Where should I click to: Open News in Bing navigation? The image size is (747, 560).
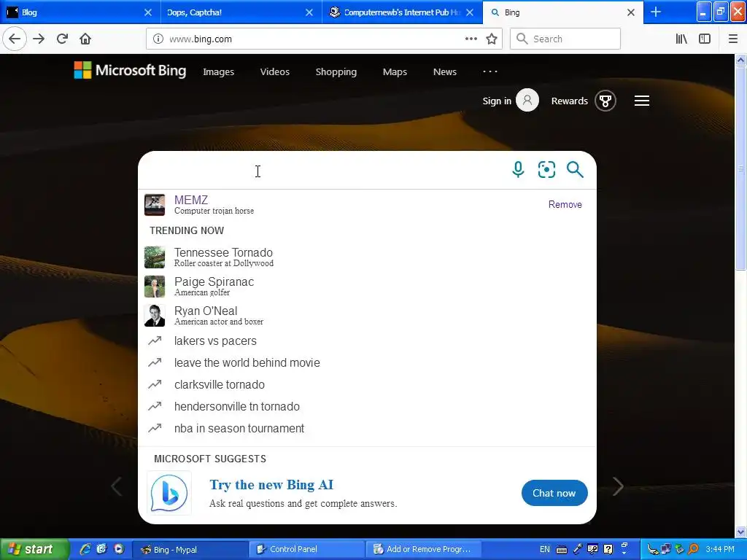[x=445, y=72]
